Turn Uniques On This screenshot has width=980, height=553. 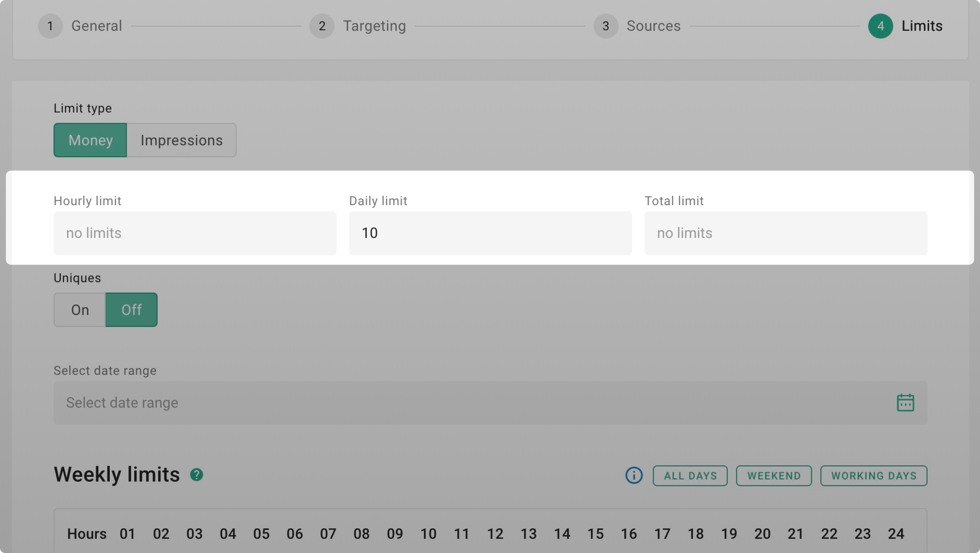tap(80, 310)
